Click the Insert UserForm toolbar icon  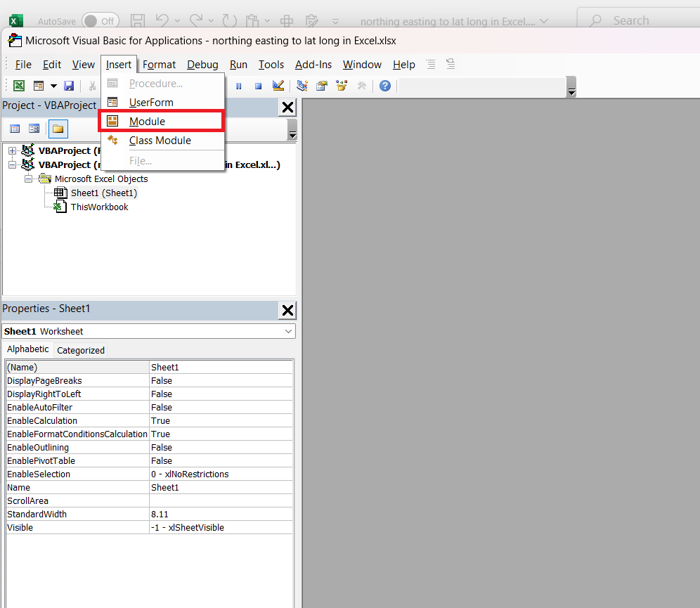click(39, 86)
